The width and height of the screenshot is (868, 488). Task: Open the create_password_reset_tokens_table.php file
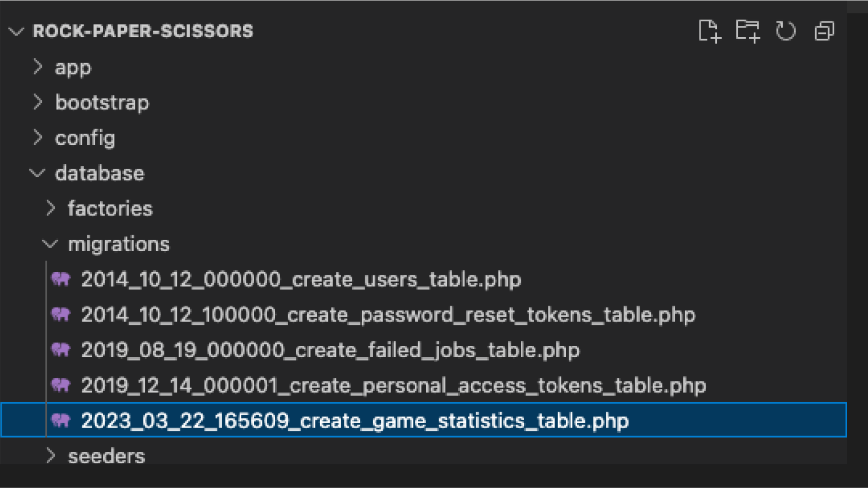388,315
